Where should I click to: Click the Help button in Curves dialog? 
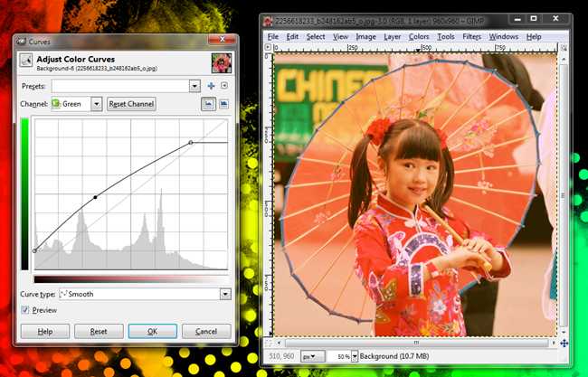(x=45, y=331)
